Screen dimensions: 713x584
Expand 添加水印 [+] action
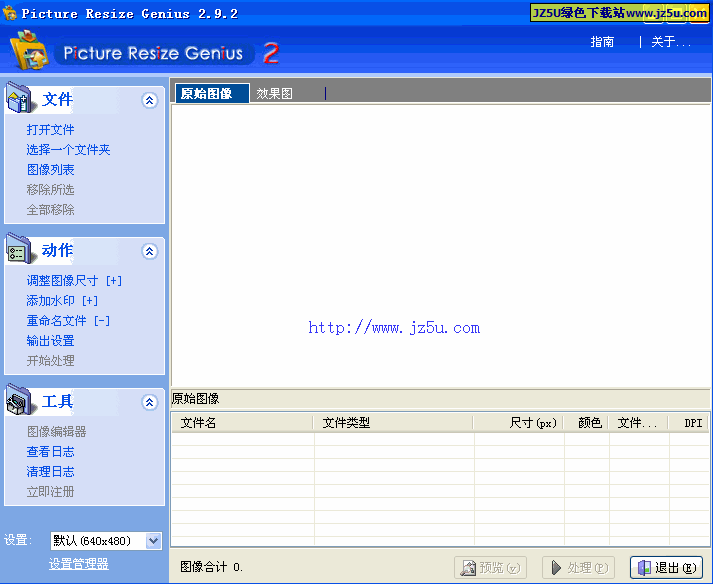[x=62, y=301]
